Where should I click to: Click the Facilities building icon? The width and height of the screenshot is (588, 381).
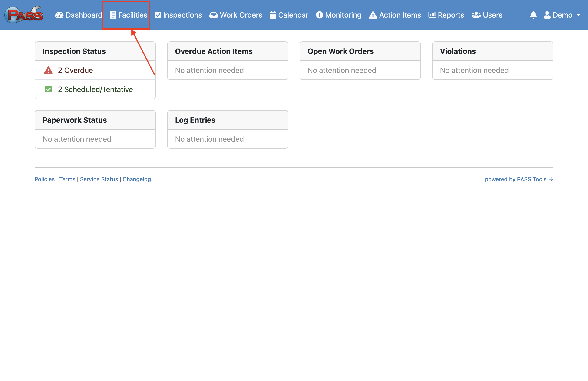[x=113, y=15]
